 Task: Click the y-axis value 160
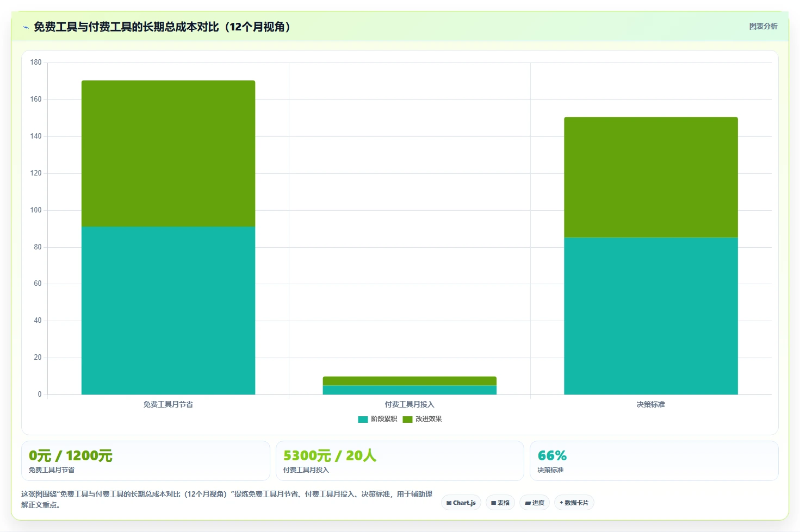pos(36,99)
